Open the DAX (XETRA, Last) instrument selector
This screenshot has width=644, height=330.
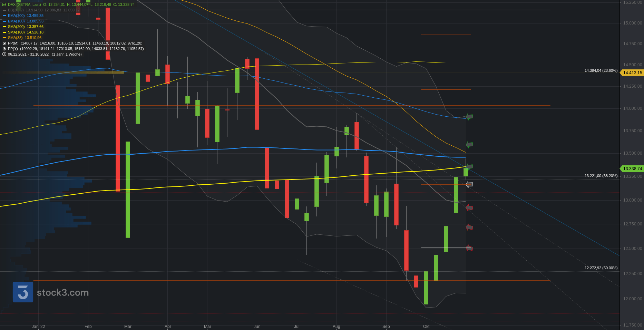pos(24,4)
